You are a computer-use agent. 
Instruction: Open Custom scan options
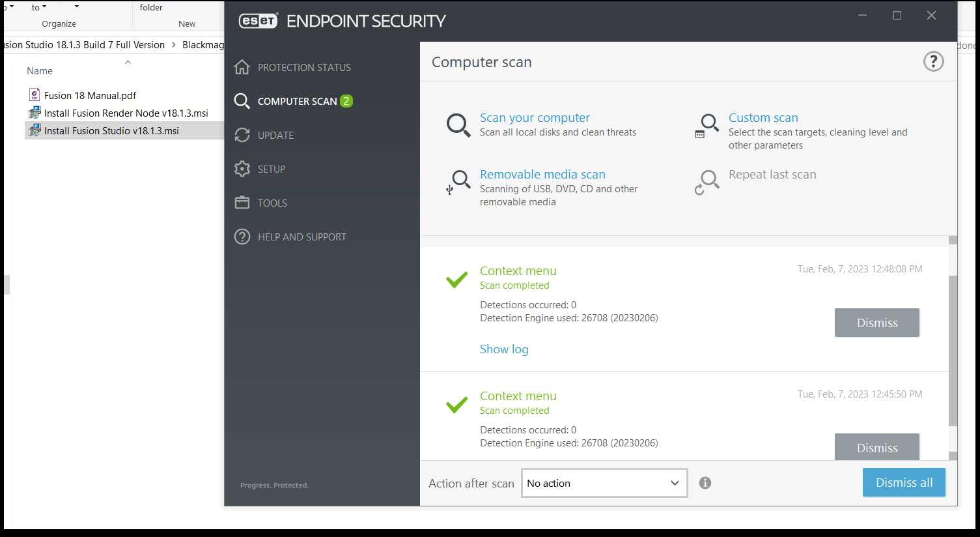[x=763, y=118]
